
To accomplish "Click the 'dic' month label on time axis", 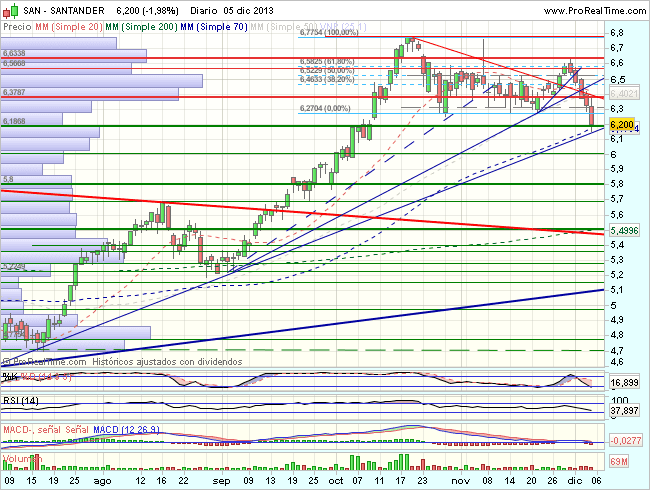I will (x=575, y=481).
